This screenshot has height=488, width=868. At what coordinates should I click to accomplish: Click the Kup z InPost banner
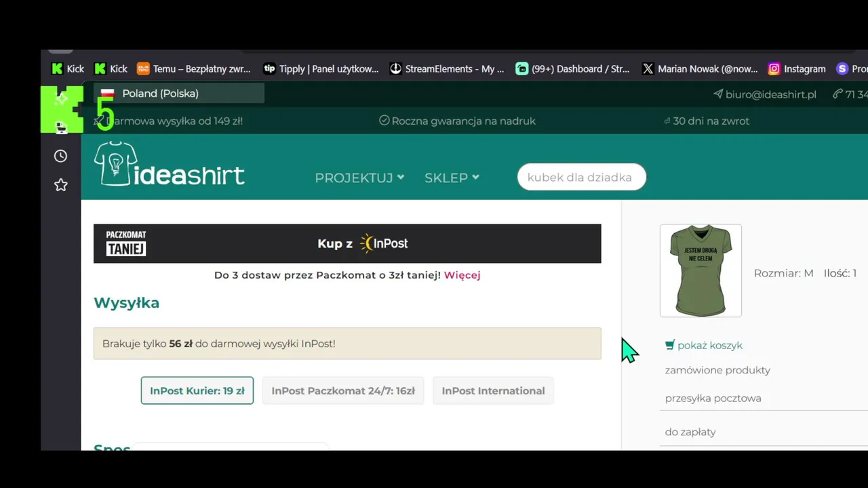[347, 243]
